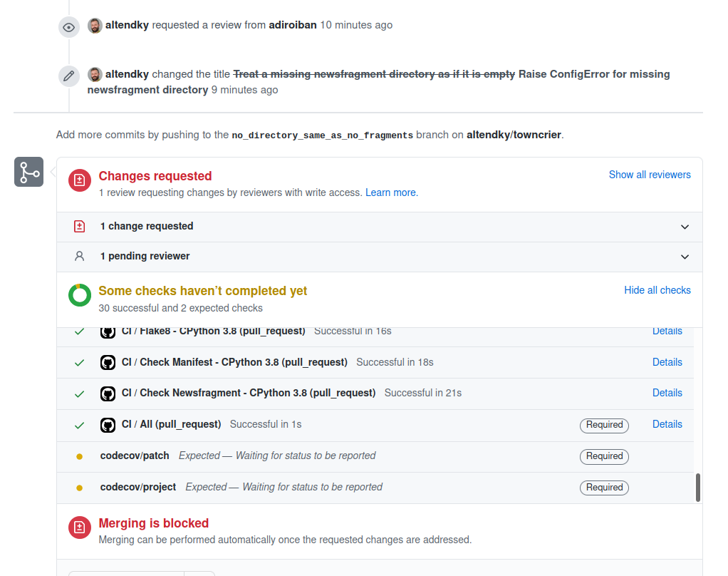Expand the 1 pending reviewer section
728x576 pixels.
coord(685,257)
